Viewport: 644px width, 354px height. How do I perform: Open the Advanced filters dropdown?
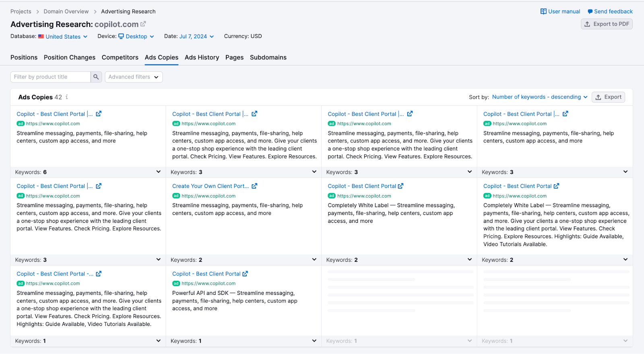tap(134, 77)
